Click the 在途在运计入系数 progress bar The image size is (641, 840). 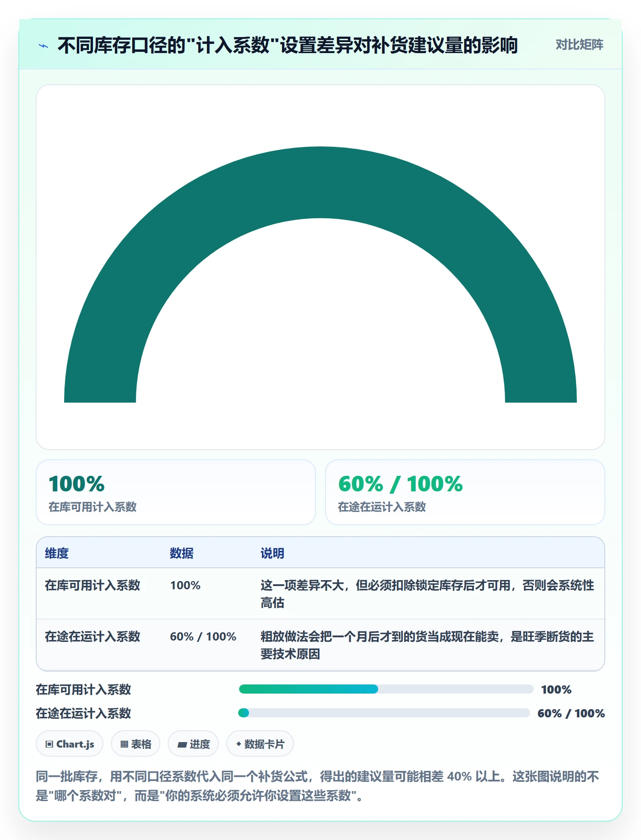click(x=384, y=713)
